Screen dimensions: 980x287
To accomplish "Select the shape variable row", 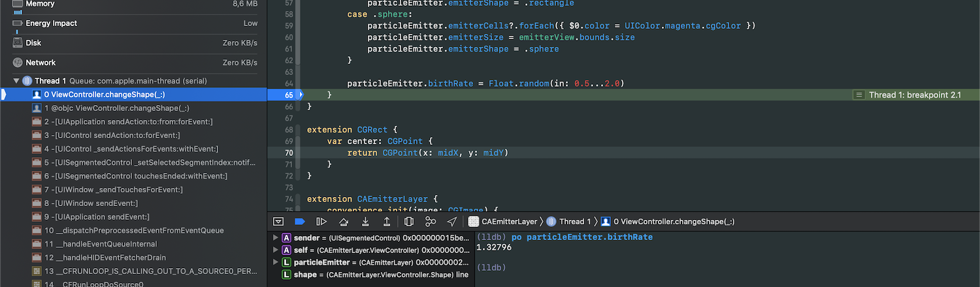I will coord(371,275).
